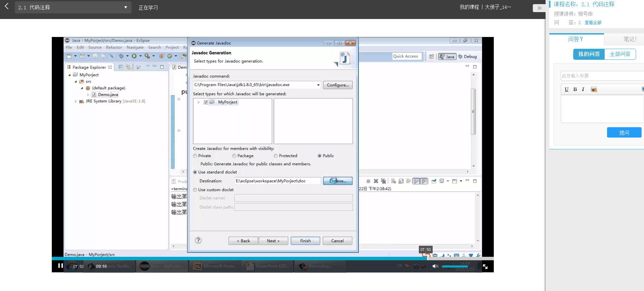Select 我的问答 tab
This screenshot has width=644, height=291.
point(589,54)
